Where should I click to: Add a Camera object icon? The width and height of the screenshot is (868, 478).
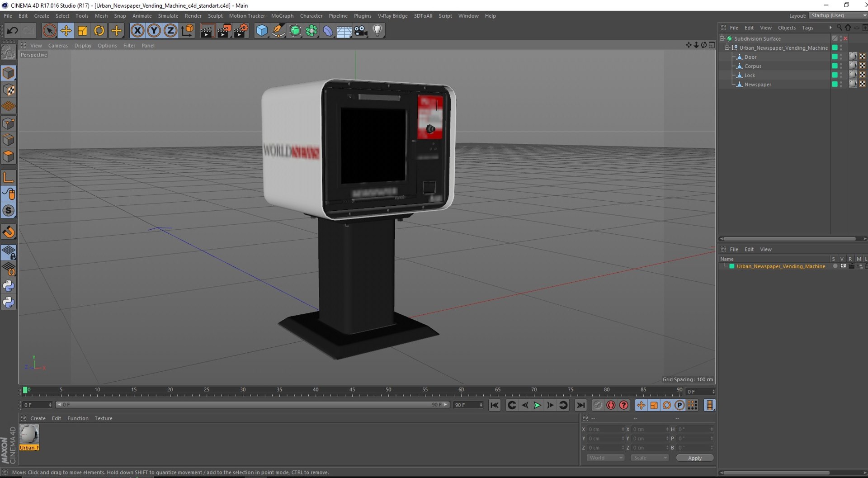[361, 31]
